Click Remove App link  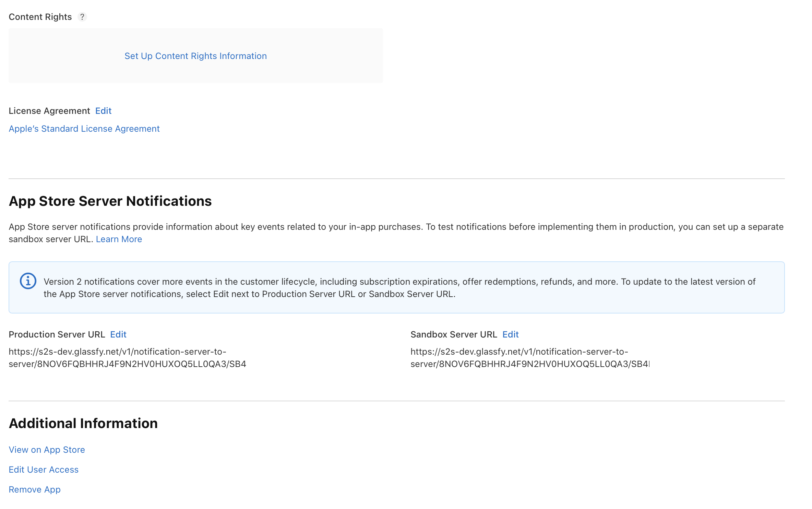(x=35, y=489)
